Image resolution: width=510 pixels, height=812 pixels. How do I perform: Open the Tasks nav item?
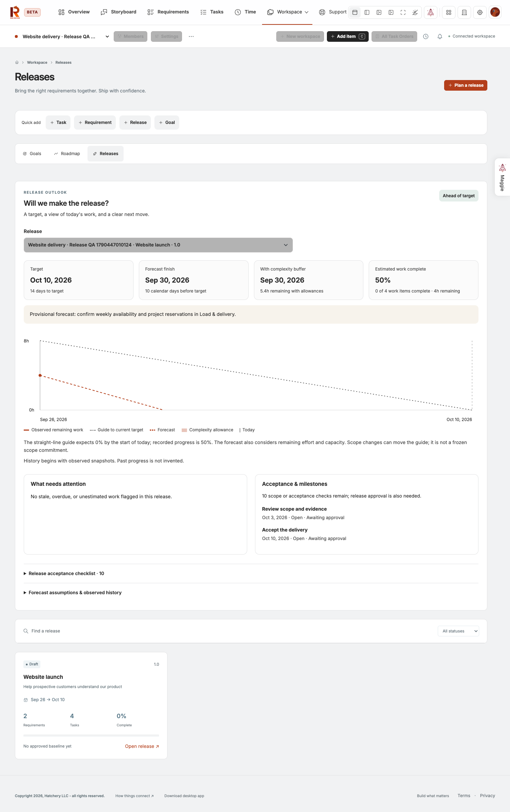point(212,12)
